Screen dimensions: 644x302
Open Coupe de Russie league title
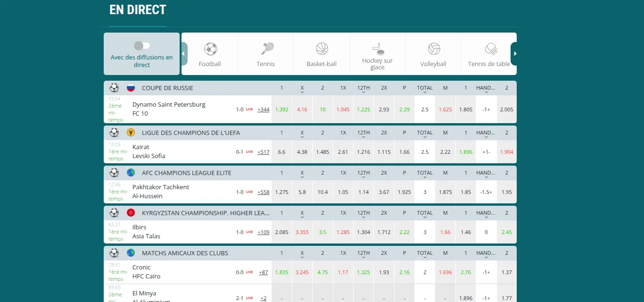(x=167, y=88)
